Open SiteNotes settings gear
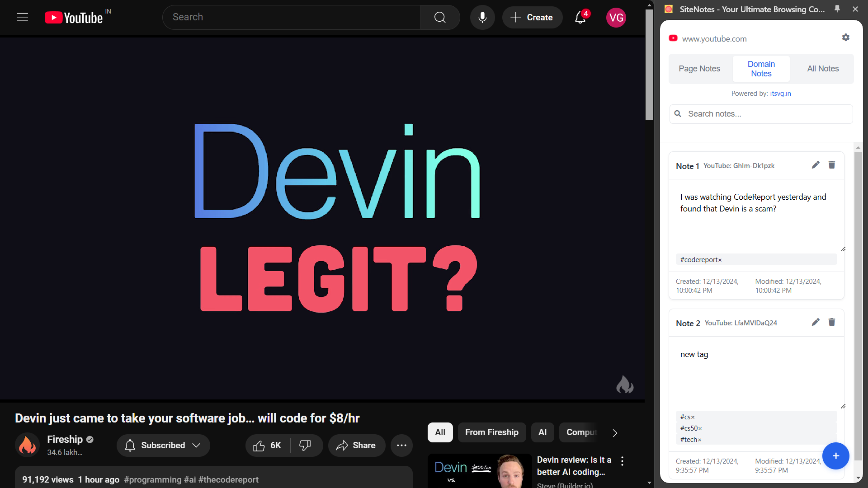This screenshot has height=488, width=868. point(845,38)
